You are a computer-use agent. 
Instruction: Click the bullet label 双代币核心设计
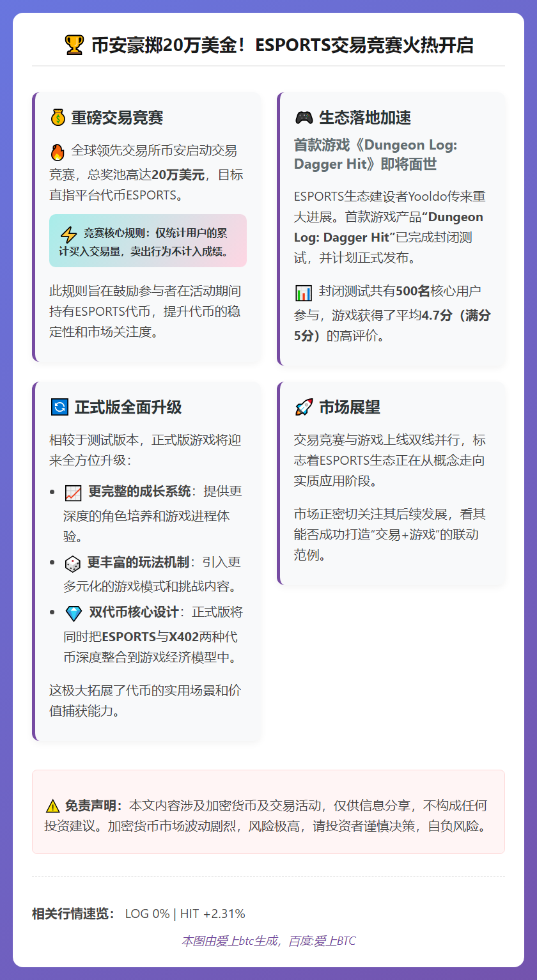click(x=134, y=612)
